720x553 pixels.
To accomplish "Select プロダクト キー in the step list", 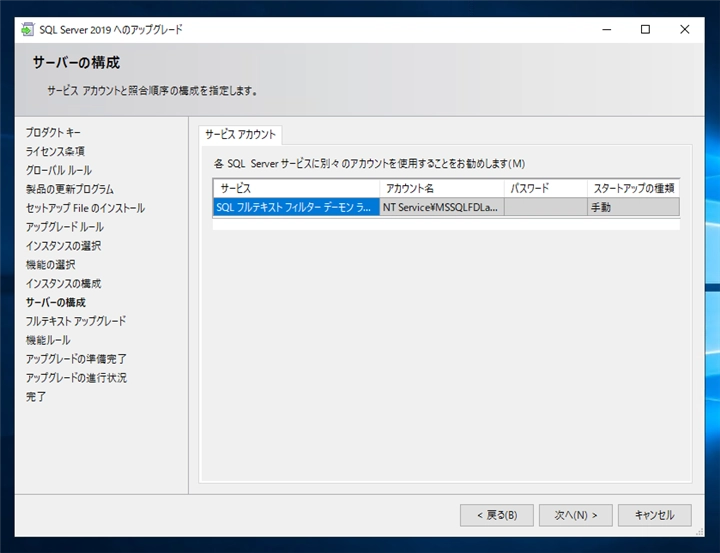I will (53, 133).
